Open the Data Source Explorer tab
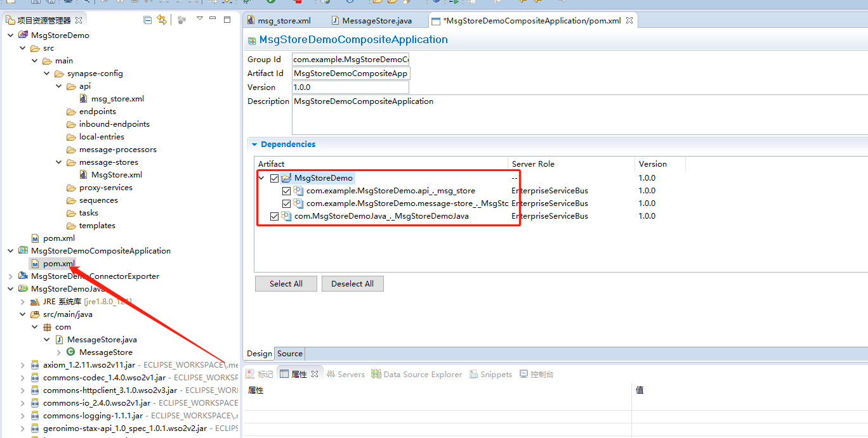The width and height of the screenshot is (868, 438). 417,374
